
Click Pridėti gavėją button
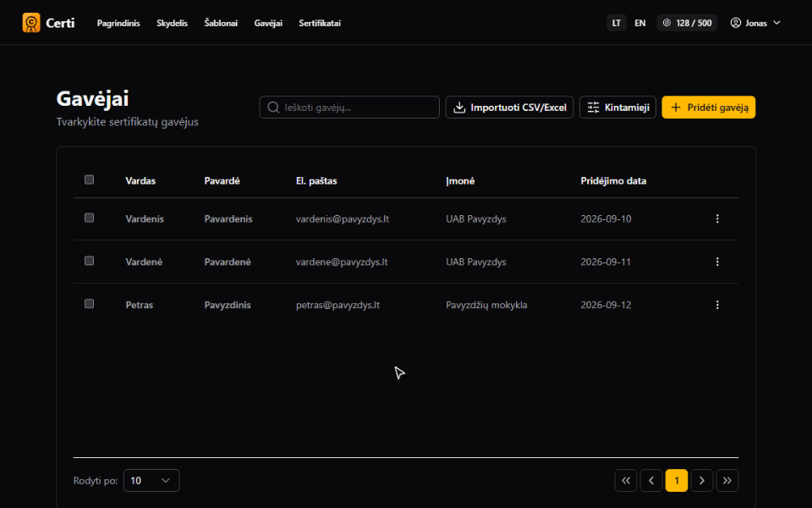(x=709, y=108)
